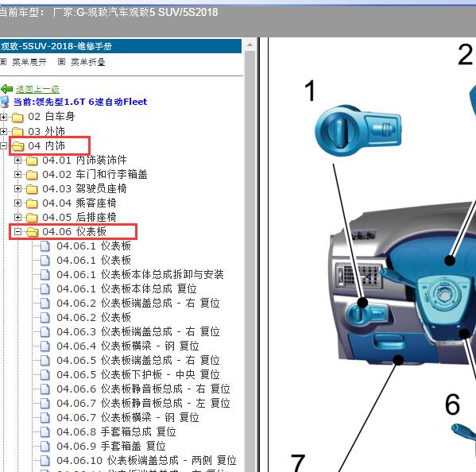Image resolution: width=476 pixels, height=472 pixels.
Task: Select the 04 内饰 tree label
Action: pos(46,146)
